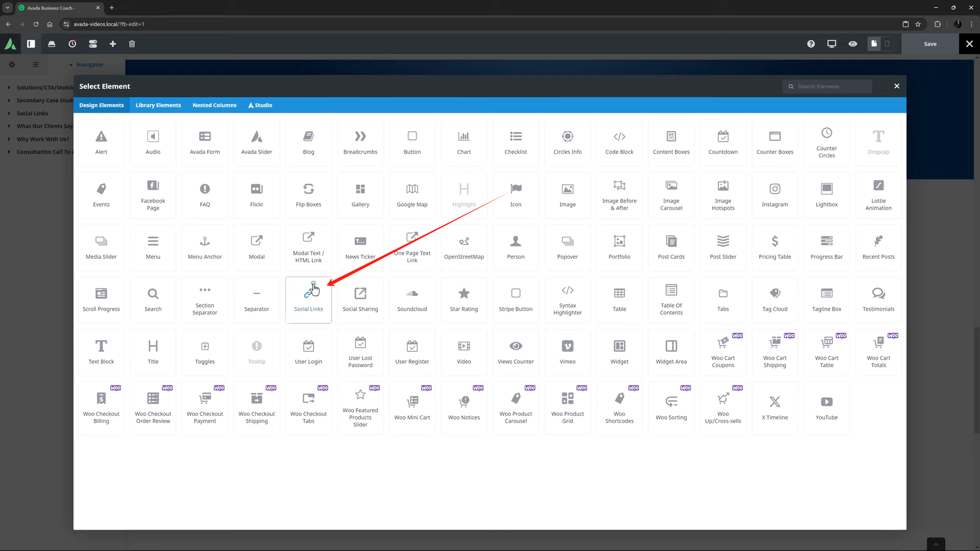Open the Studio tab
Viewport: 980px width, 551px height.
[260, 105]
